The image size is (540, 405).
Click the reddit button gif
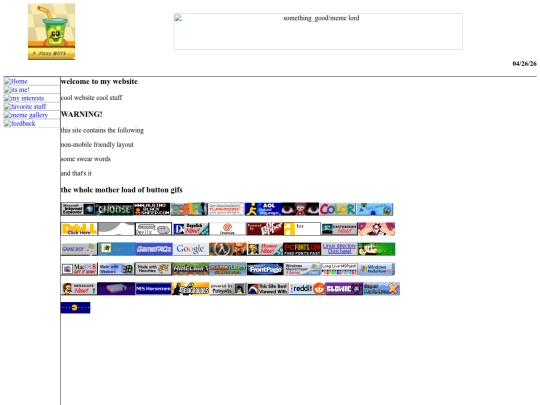point(307,289)
